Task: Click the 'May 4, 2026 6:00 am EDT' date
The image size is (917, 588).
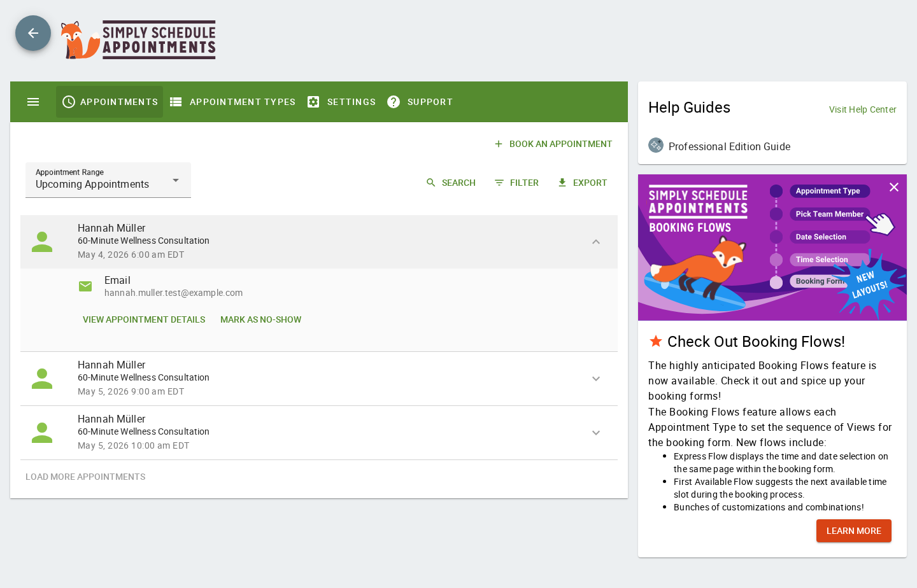Action: 131,255
